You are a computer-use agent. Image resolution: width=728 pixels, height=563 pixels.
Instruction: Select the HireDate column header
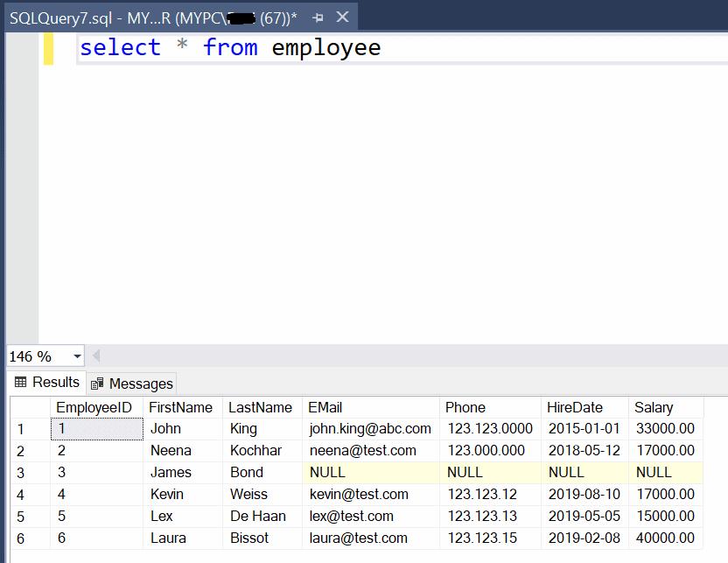pos(575,407)
